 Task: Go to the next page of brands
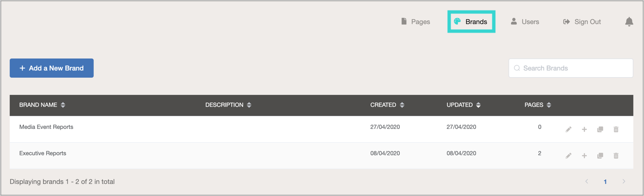pos(624,182)
